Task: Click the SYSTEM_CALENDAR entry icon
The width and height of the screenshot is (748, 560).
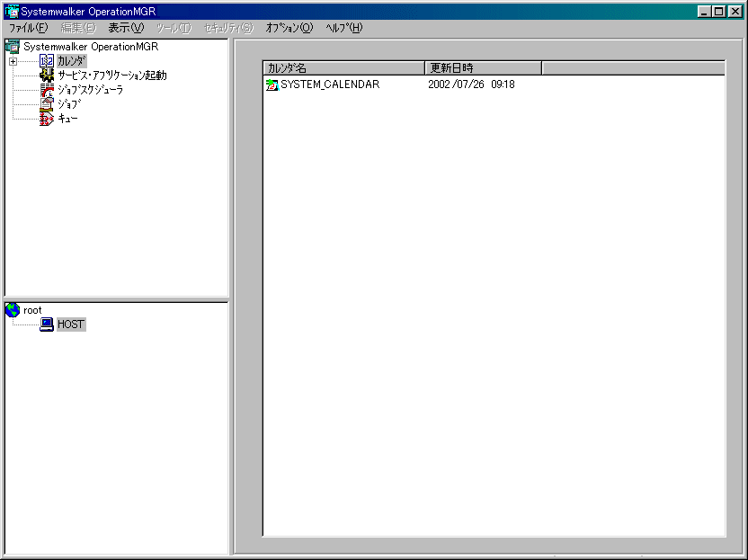Action: [272, 84]
